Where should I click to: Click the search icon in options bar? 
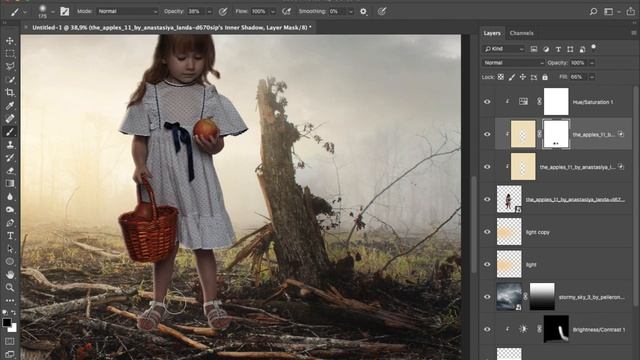[593, 11]
